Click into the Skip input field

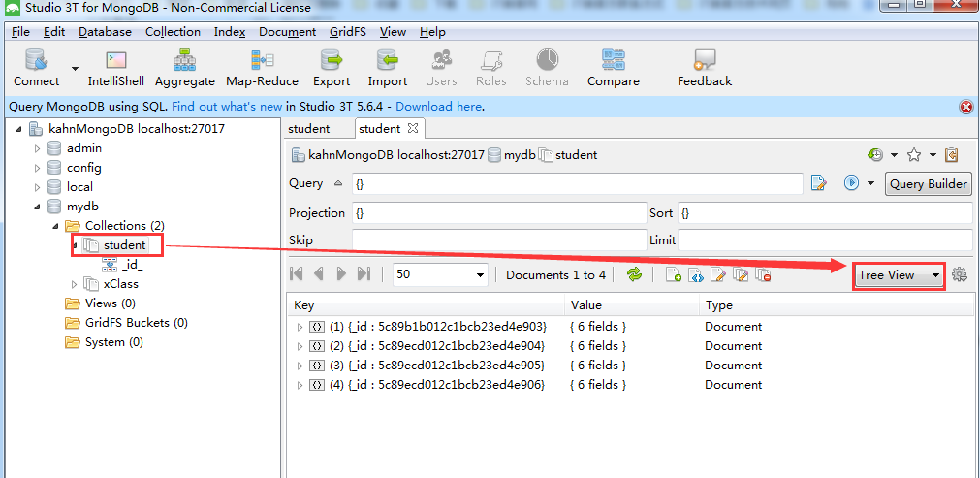tap(499, 240)
